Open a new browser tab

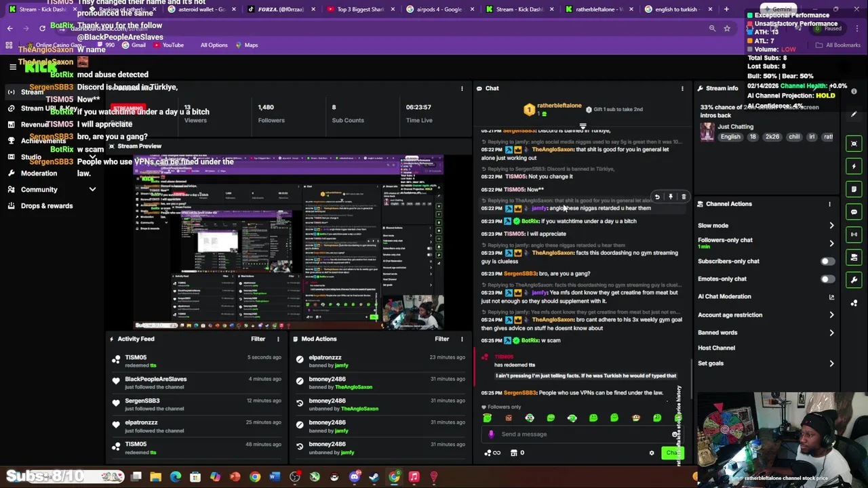[x=726, y=9]
